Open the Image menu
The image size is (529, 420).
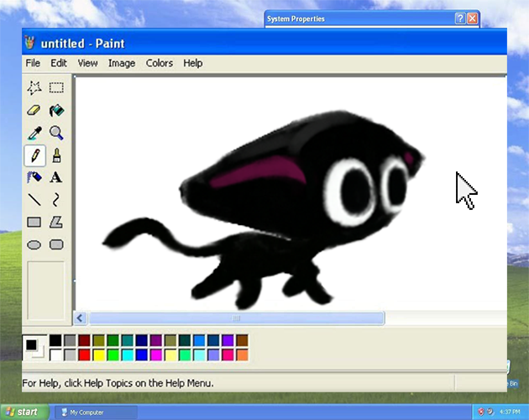point(122,63)
